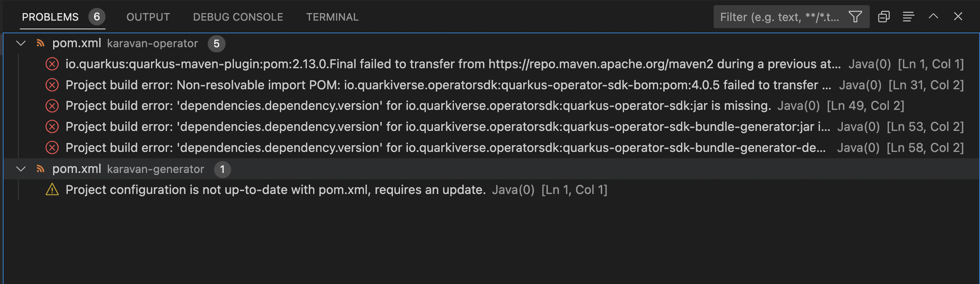The image size is (980, 284).
Task: Select the project configuration warning entry
Action: [278, 190]
